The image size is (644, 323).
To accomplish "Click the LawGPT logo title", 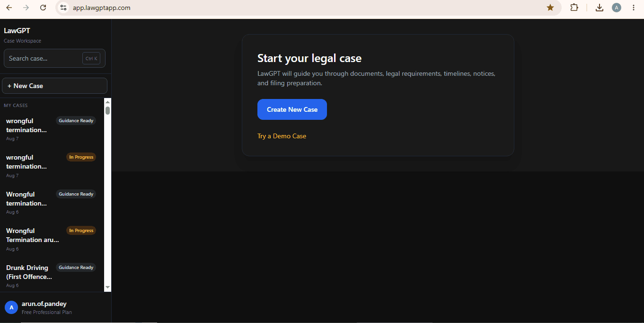I will pos(17,31).
